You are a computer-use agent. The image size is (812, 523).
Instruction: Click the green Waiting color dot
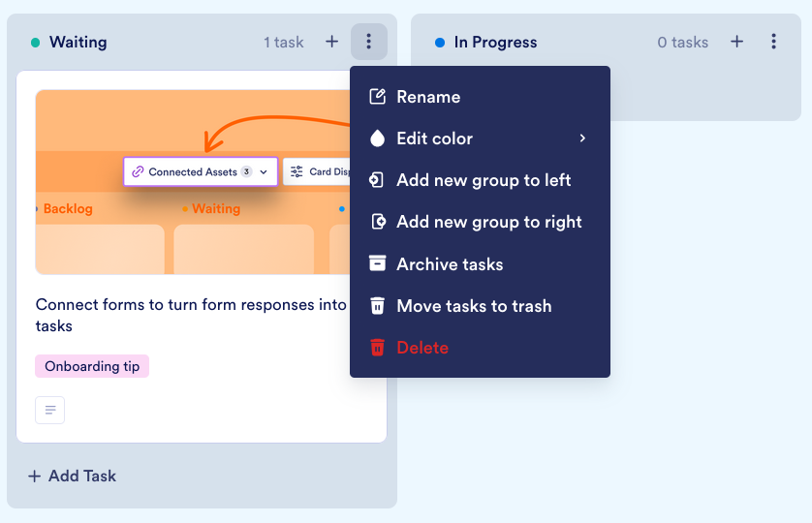(36, 43)
